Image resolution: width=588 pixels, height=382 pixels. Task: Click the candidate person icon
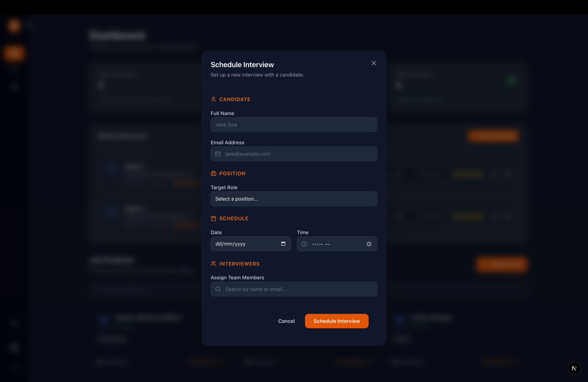coord(213,99)
